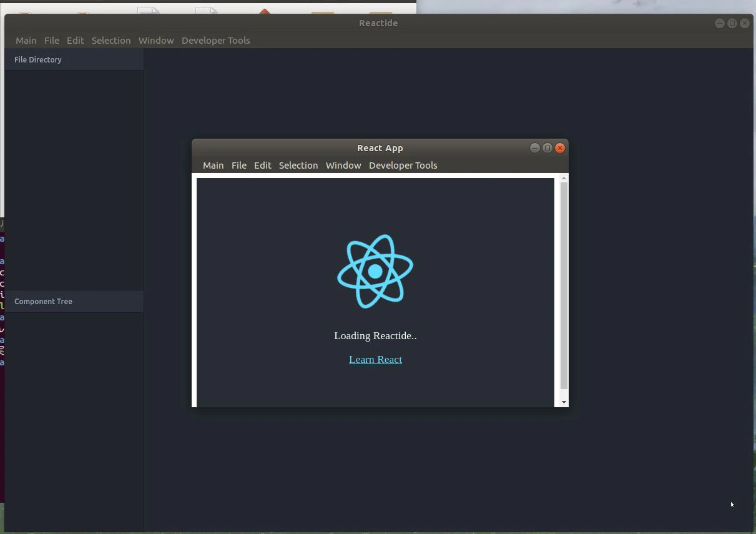Click the scrollbar up arrow in React App
Viewport: 756px width, 534px height.
click(564, 179)
